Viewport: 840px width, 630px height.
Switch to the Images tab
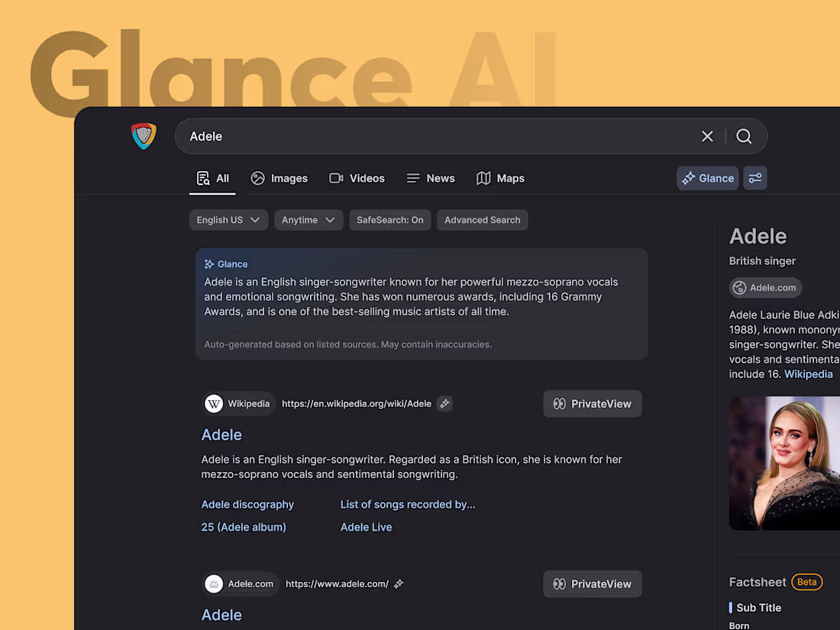tap(279, 178)
